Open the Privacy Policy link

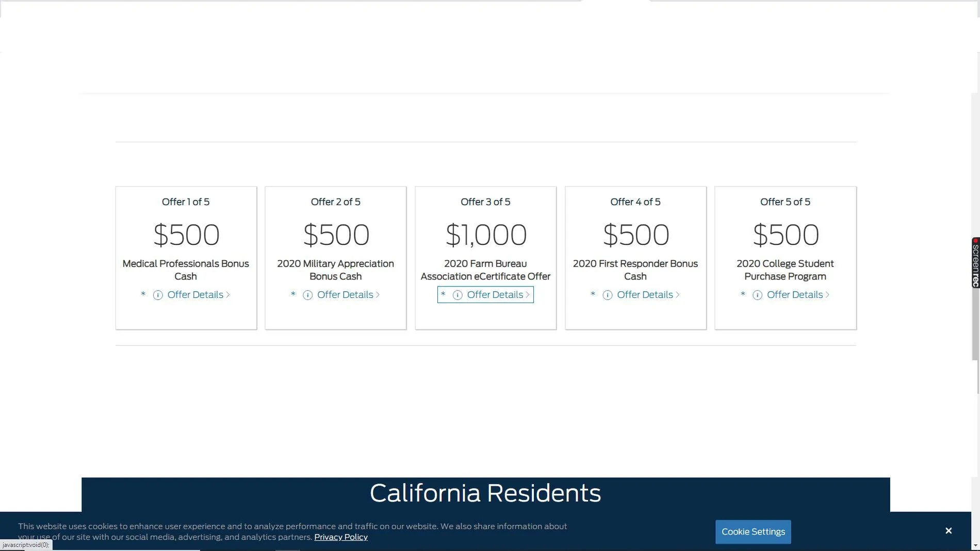coord(341,537)
